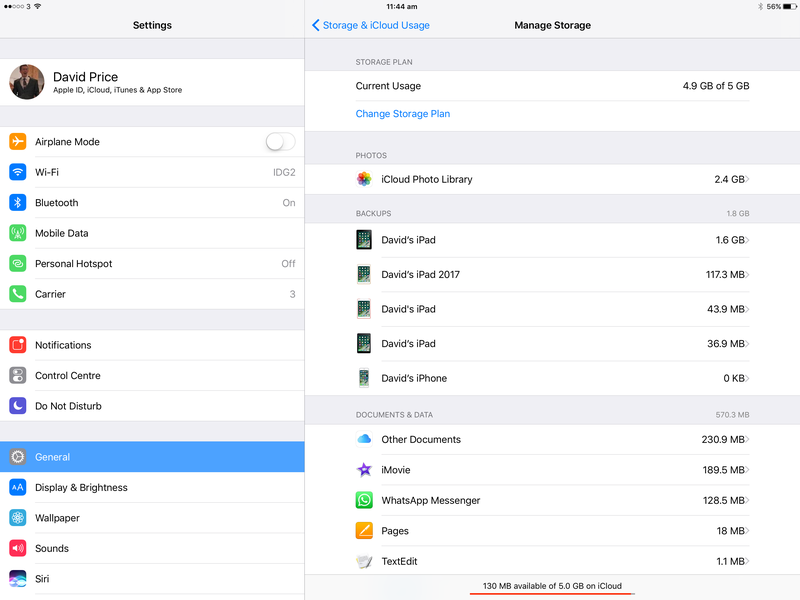This screenshot has height=600, width=800.
Task: Tap the iCloud Photo Library pinwheel icon
Action: [x=364, y=179]
